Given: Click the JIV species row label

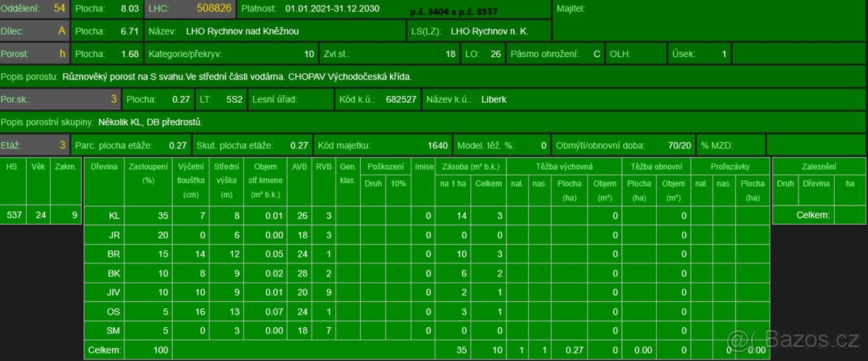Looking at the screenshot, I should 114,292.
